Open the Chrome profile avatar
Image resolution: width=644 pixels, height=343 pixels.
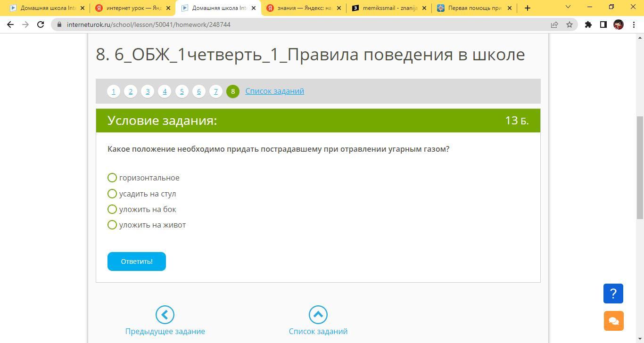(619, 24)
